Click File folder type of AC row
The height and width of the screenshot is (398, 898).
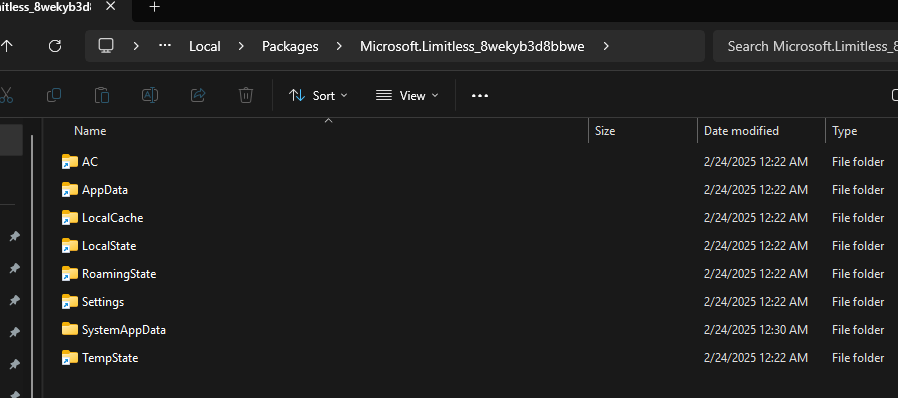click(858, 162)
